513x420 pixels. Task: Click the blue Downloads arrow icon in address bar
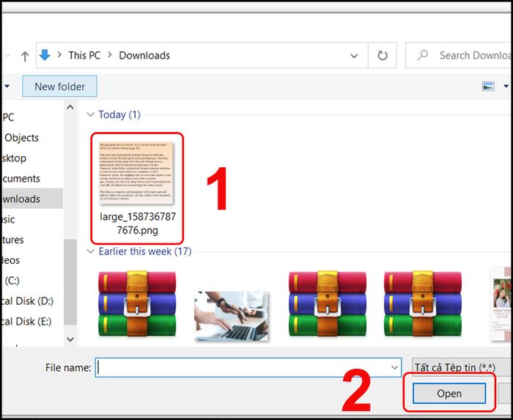[45, 55]
